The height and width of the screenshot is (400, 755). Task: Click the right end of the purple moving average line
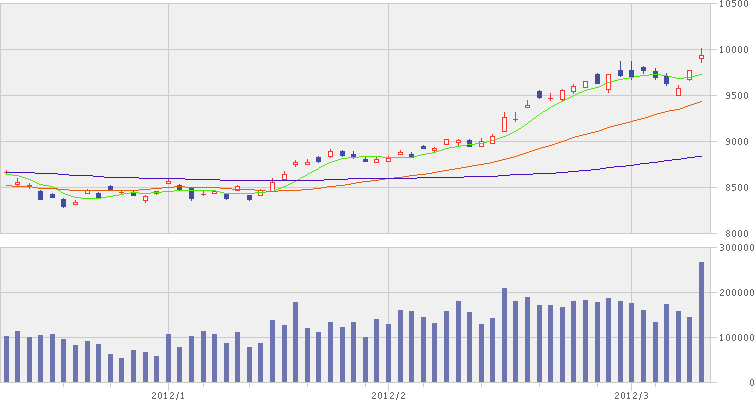701,156
